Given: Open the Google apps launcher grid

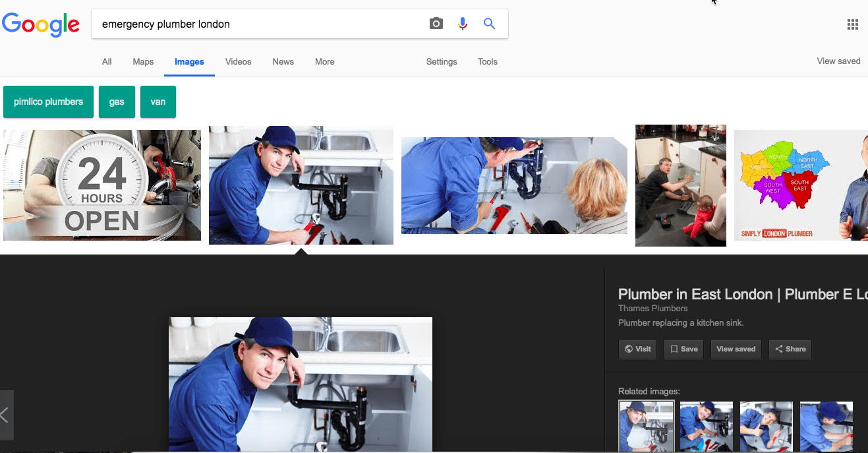Looking at the screenshot, I should click(852, 24).
